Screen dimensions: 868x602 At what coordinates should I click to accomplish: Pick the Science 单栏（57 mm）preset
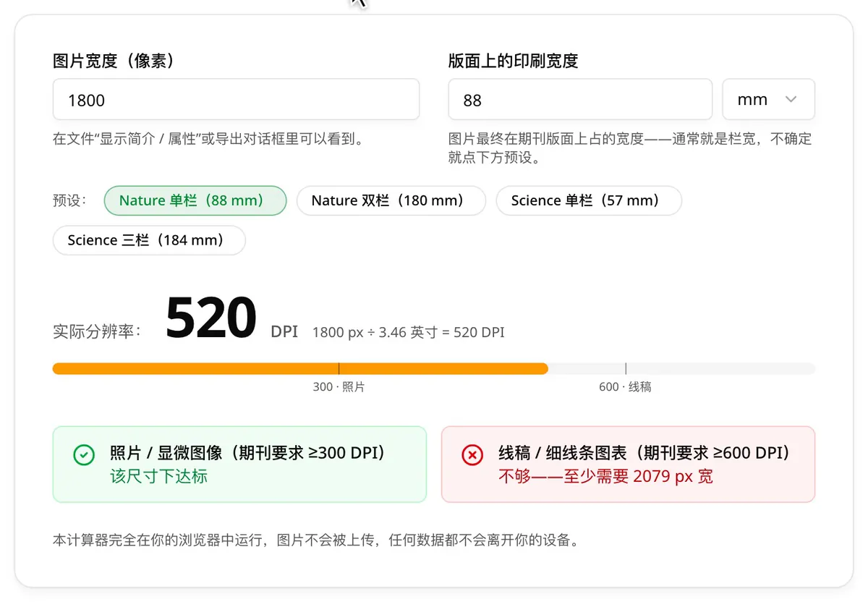(x=589, y=200)
